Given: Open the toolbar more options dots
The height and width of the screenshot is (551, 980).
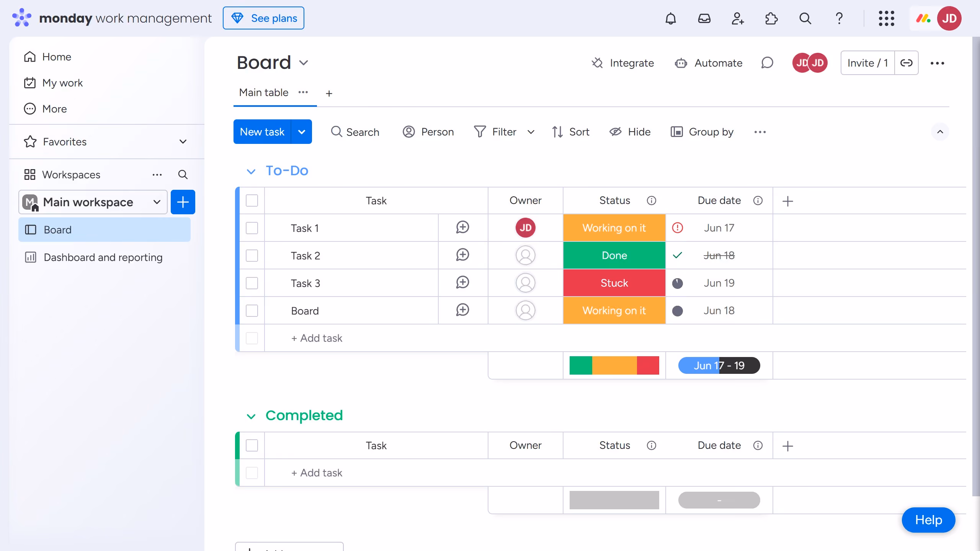Looking at the screenshot, I should click(760, 132).
